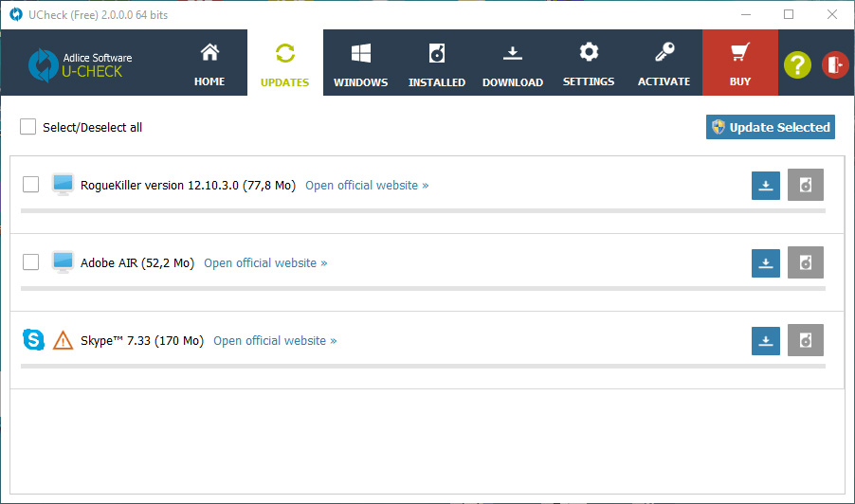Click the Skype progress bar
Image resolution: width=855 pixels, height=504 pixels.
[x=422, y=366]
